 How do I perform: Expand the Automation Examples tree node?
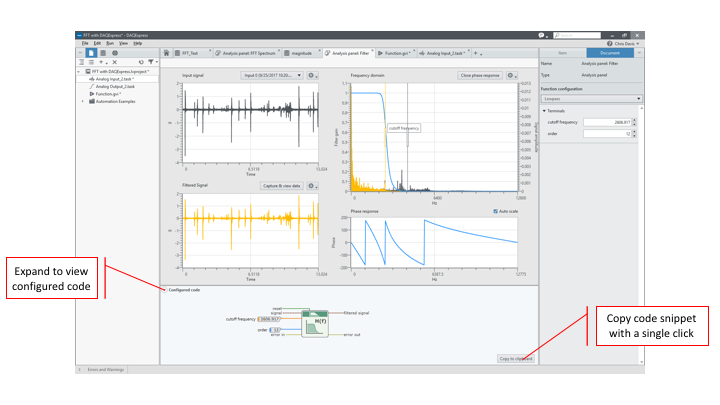click(x=82, y=101)
